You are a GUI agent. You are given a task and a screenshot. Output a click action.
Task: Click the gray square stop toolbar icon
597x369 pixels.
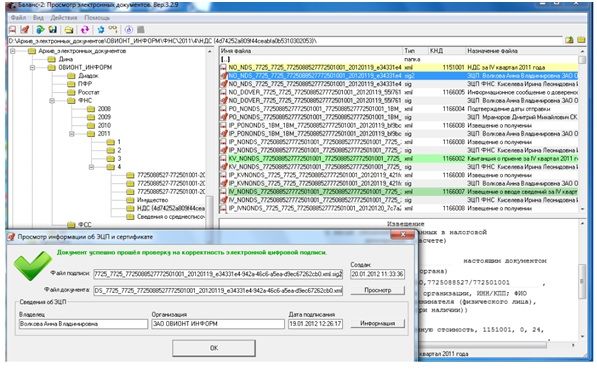[141, 29]
